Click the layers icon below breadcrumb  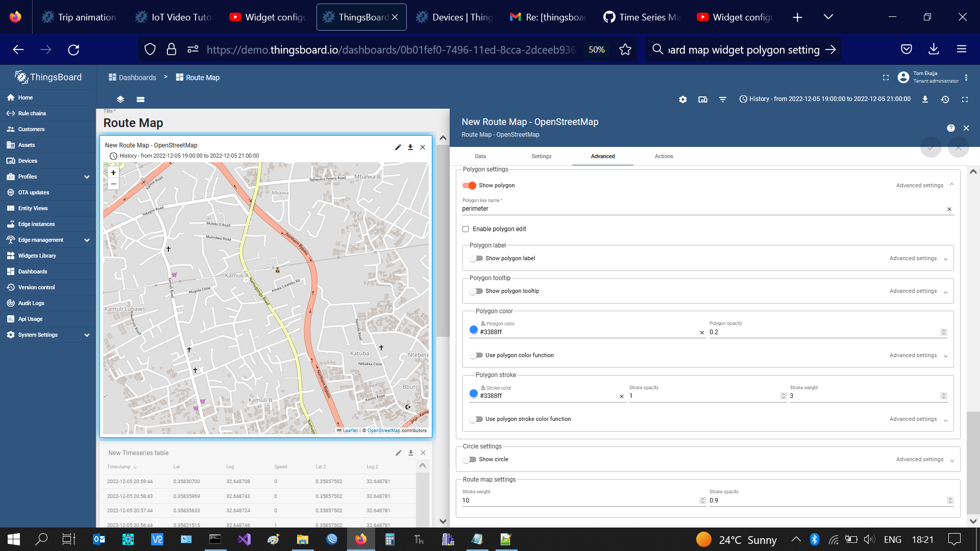tap(120, 99)
